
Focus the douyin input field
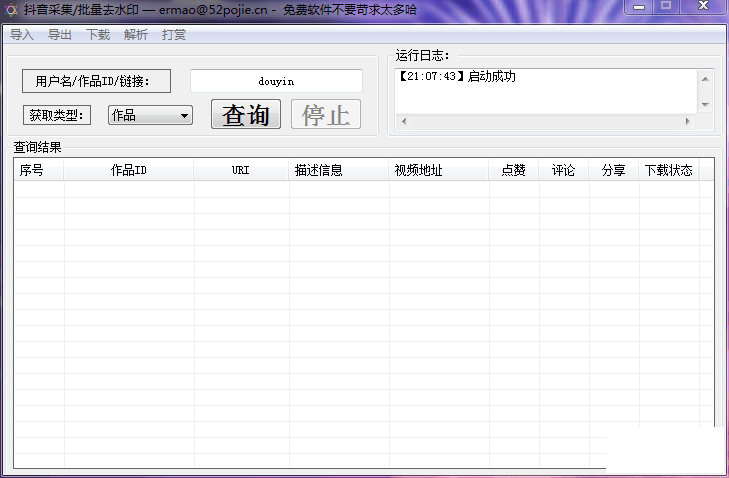276,81
